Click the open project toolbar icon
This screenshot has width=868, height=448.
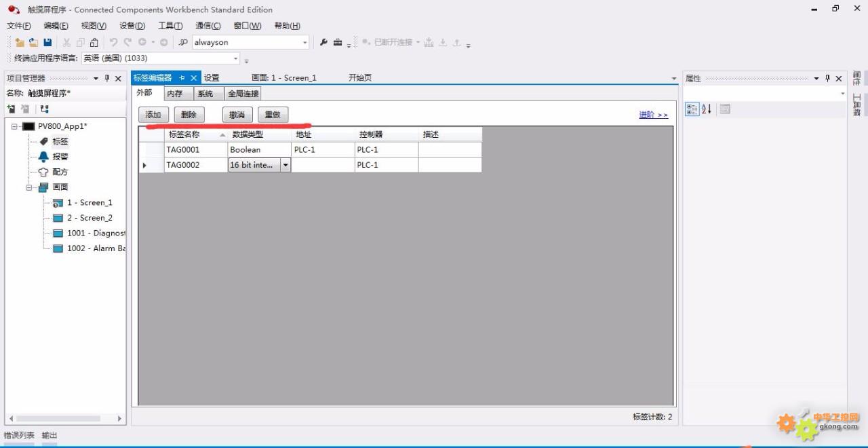[x=33, y=42]
